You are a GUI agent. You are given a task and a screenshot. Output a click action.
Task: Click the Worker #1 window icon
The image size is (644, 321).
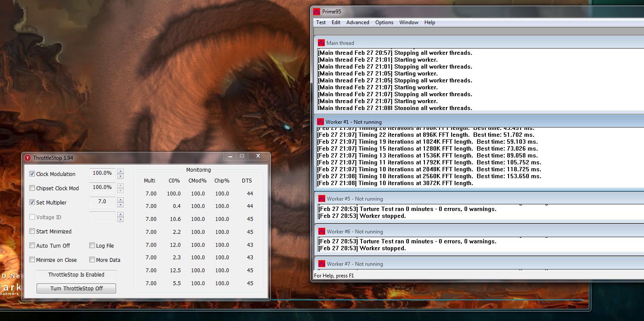tap(320, 122)
